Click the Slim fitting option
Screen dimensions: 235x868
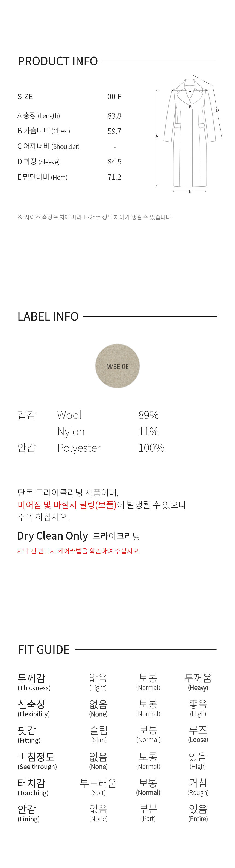click(99, 734)
